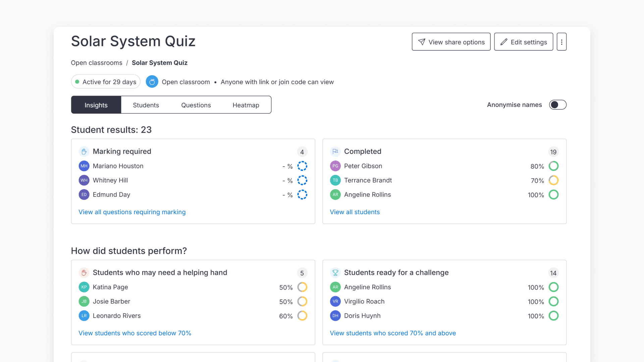Click Katina Page's 50% score ring
The height and width of the screenshot is (362, 644).
point(302,287)
